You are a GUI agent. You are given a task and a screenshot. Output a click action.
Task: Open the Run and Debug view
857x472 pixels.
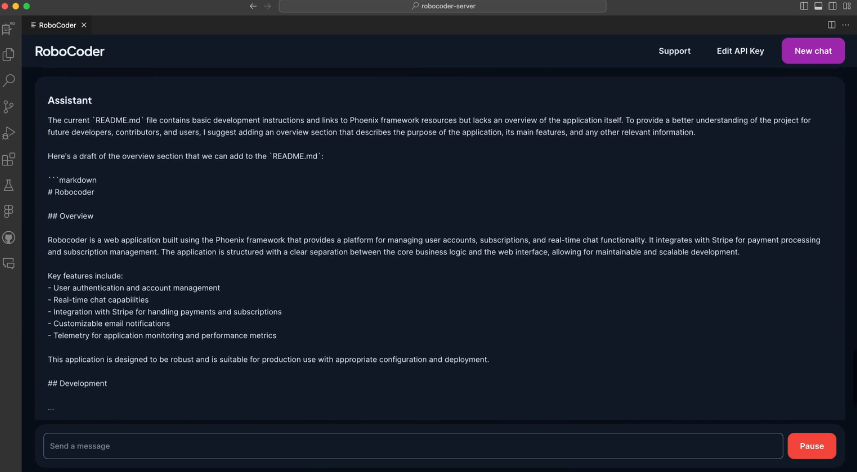[x=8, y=133]
